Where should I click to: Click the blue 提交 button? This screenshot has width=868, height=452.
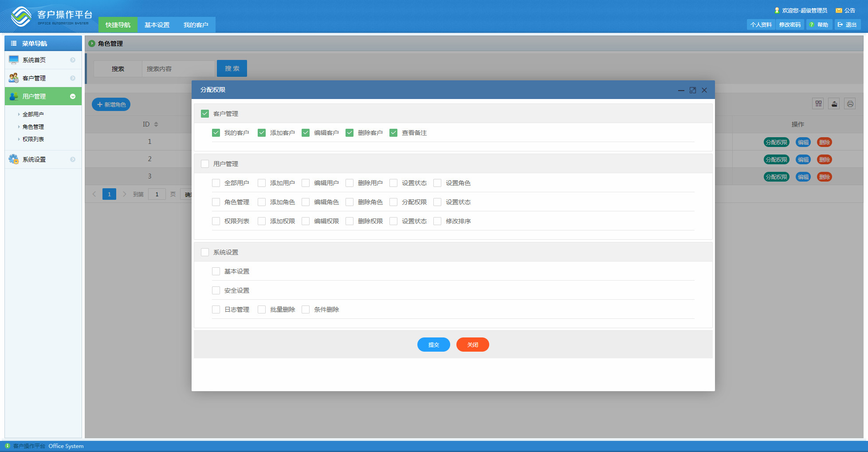pyautogui.click(x=434, y=345)
